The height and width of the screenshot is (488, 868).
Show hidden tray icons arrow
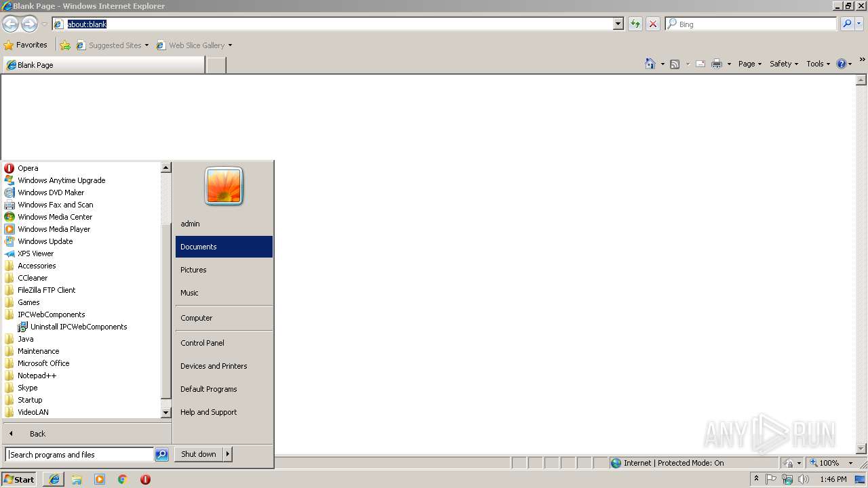click(x=756, y=479)
